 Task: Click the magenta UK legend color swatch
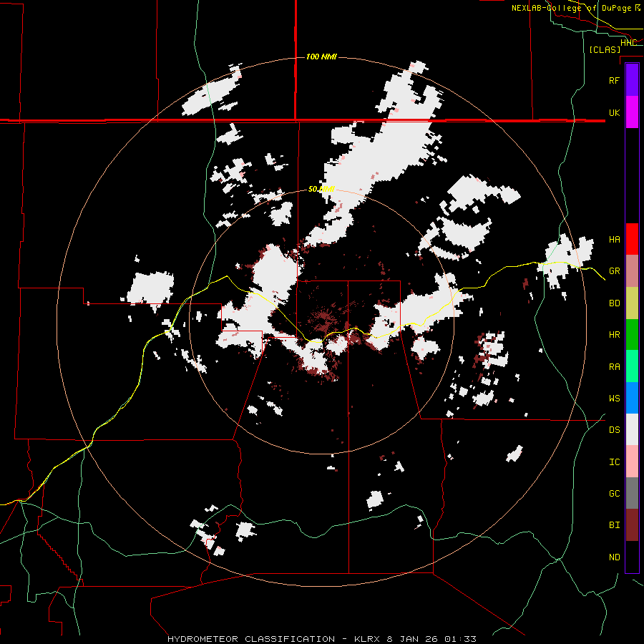632,112
